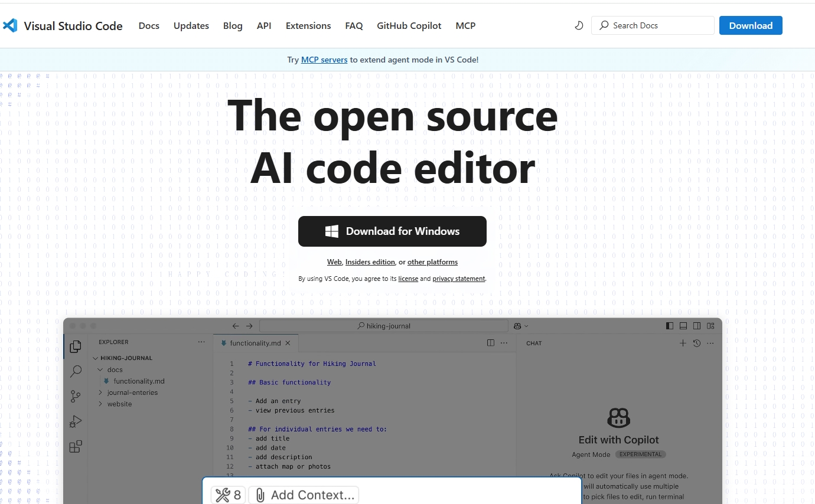815x504 pixels.
Task: Open the Customize Layout icon
Action: pos(711,325)
